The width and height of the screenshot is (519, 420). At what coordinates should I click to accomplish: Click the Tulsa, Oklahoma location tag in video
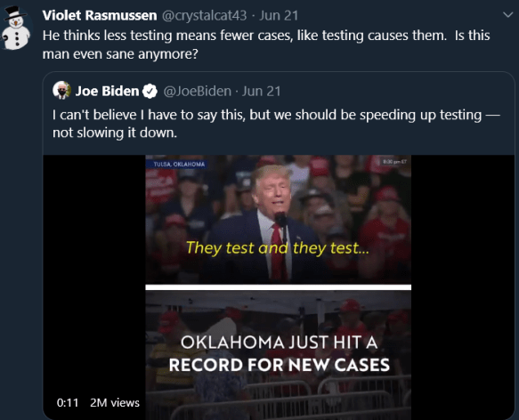177,164
